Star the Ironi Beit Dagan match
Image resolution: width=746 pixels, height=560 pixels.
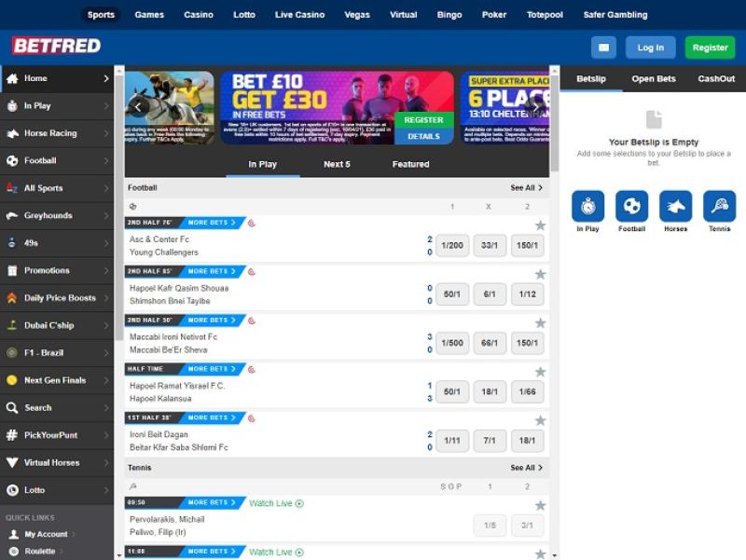tap(540, 421)
